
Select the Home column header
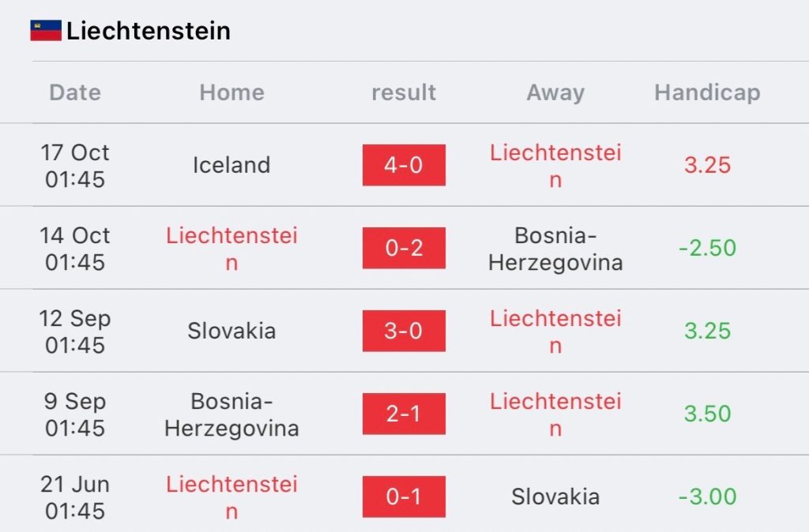click(x=232, y=93)
